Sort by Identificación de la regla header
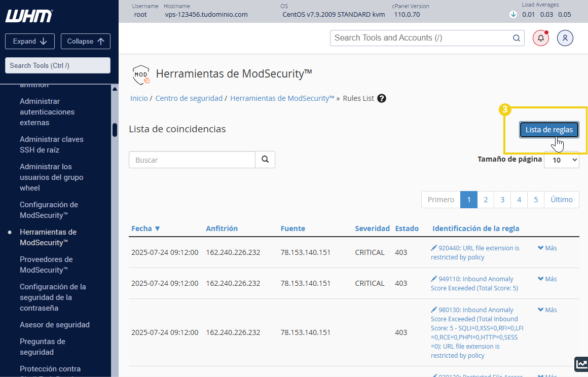The image size is (588, 377). pyautogui.click(x=476, y=228)
